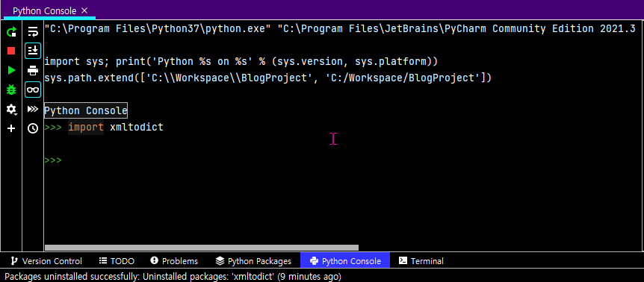Open console settings gear menu
Screen dimensions: 644x282
point(11,109)
